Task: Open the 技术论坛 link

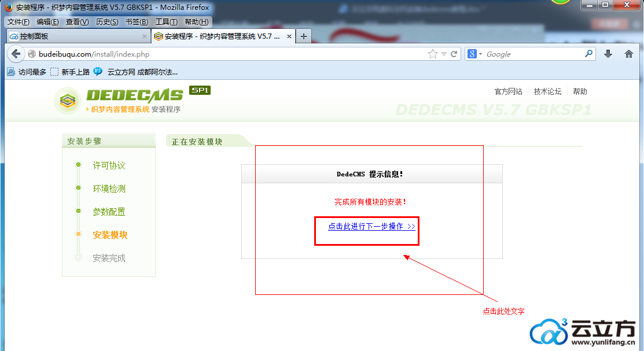Action: (547, 91)
